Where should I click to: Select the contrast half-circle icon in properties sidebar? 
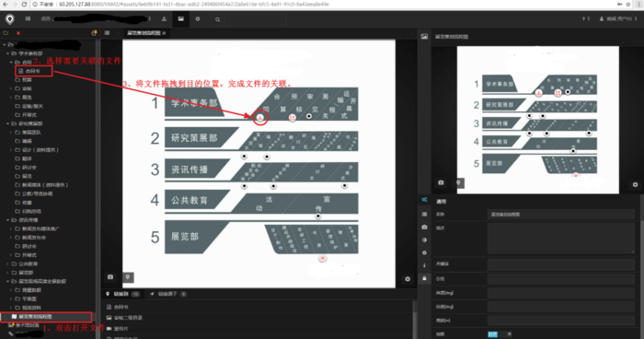click(x=424, y=240)
